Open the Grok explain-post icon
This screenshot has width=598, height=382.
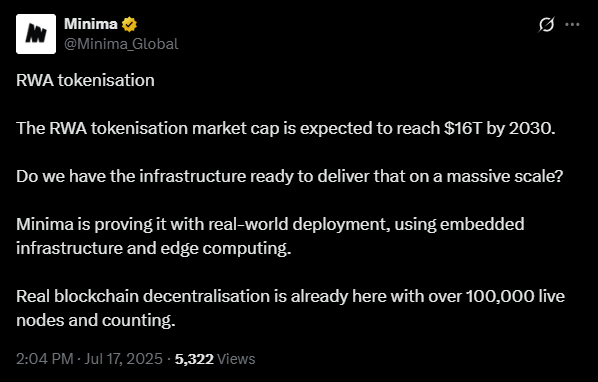(x=546, y=25)
